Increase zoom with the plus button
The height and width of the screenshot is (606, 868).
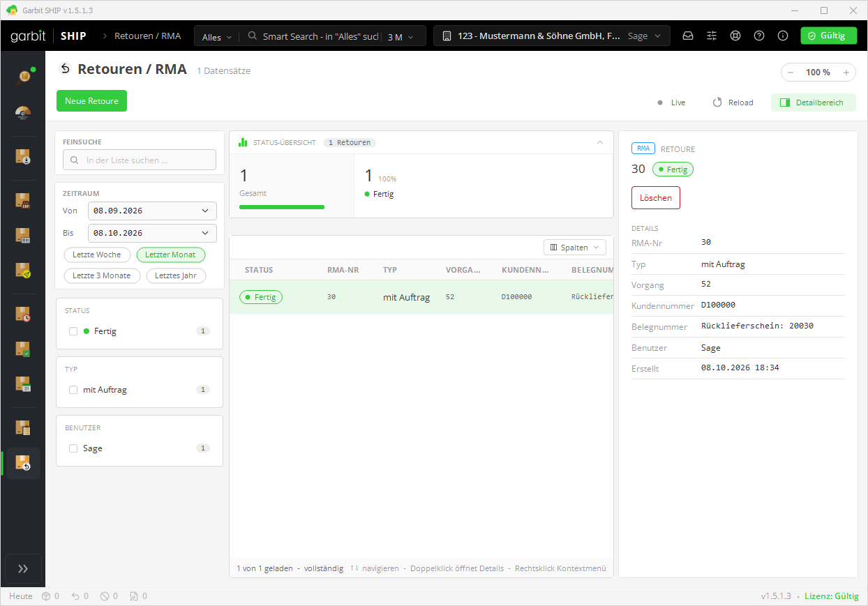coord(846,73)
